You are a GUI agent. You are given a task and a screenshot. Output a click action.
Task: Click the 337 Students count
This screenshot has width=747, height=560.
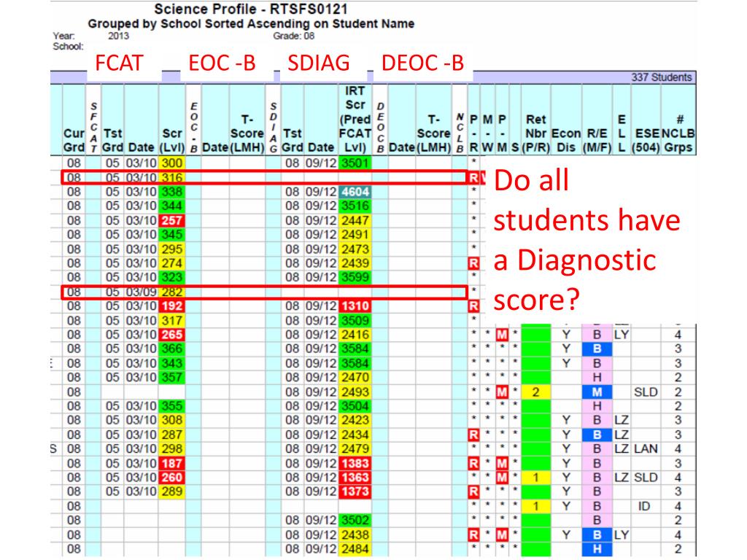tap(661, 77)
